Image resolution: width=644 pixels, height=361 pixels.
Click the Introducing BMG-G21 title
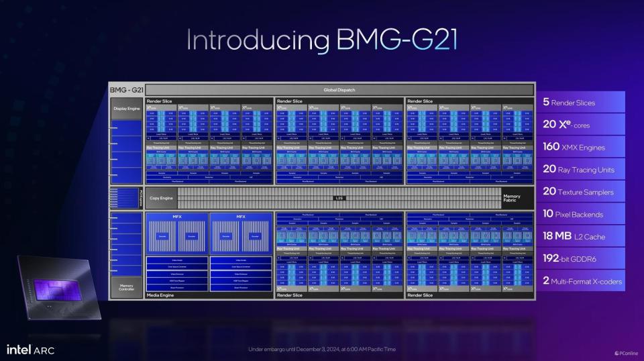322,40
